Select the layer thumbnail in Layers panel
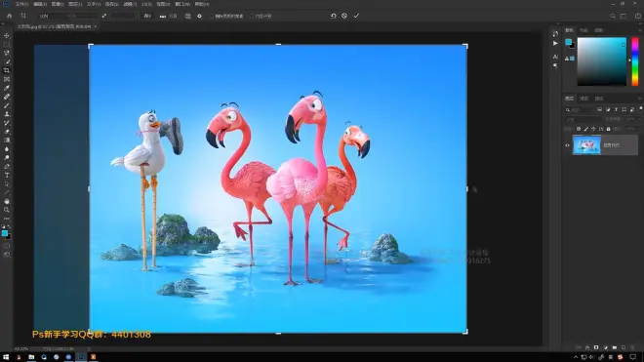Screen dimensions: 644x362 (586, 145)
